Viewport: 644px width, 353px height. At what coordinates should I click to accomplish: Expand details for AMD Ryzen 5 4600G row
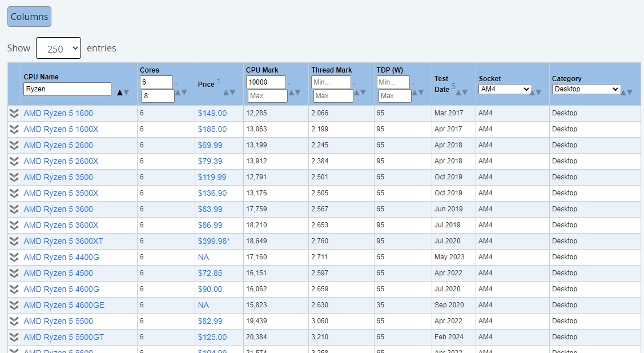point(14,290)
